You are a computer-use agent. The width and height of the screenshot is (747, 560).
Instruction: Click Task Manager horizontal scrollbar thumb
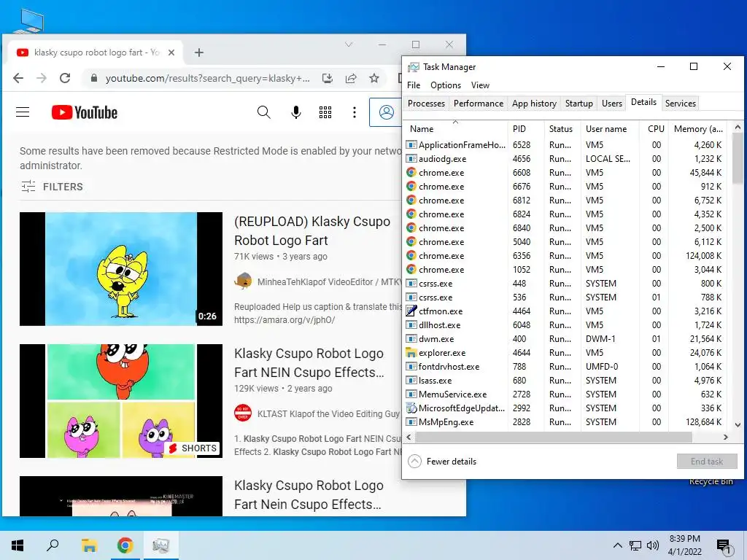pyautogui.click(x=553, y=437)
